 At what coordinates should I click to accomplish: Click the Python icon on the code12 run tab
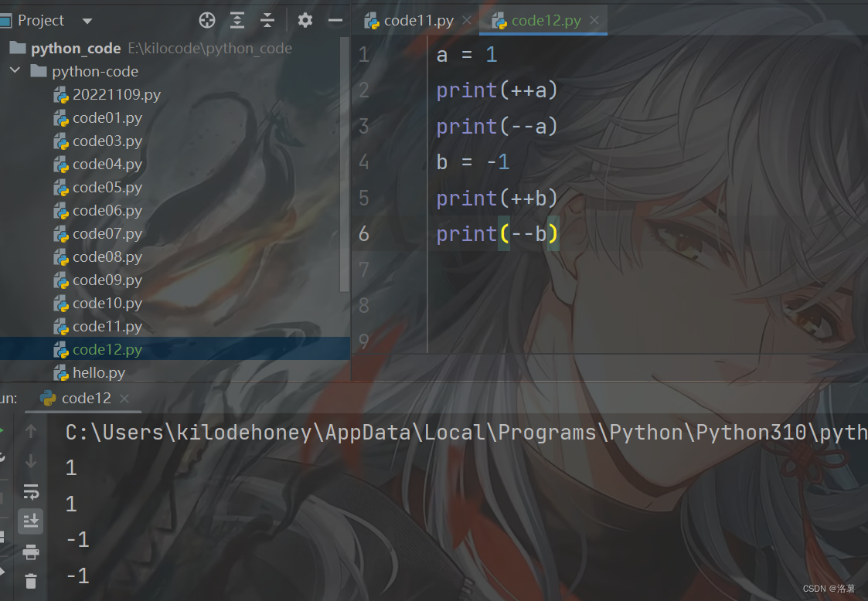coord(48,399)
